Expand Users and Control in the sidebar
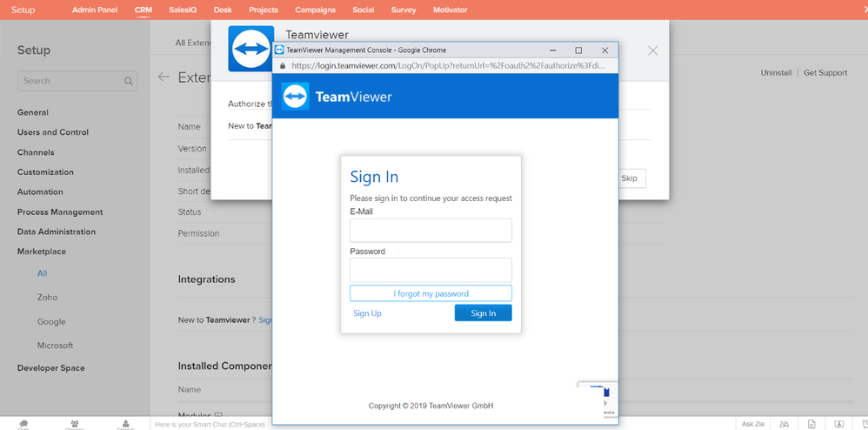Screen dimensions: 868x430 tap(52, 132)
